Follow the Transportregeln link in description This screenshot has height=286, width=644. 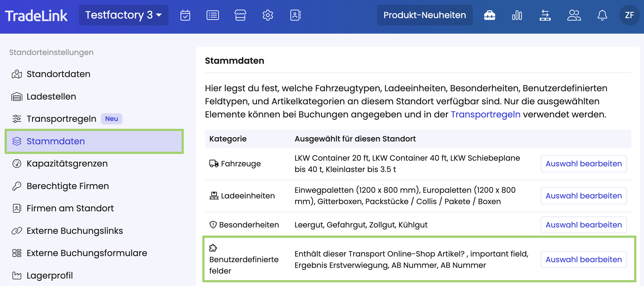coord(485,115)
